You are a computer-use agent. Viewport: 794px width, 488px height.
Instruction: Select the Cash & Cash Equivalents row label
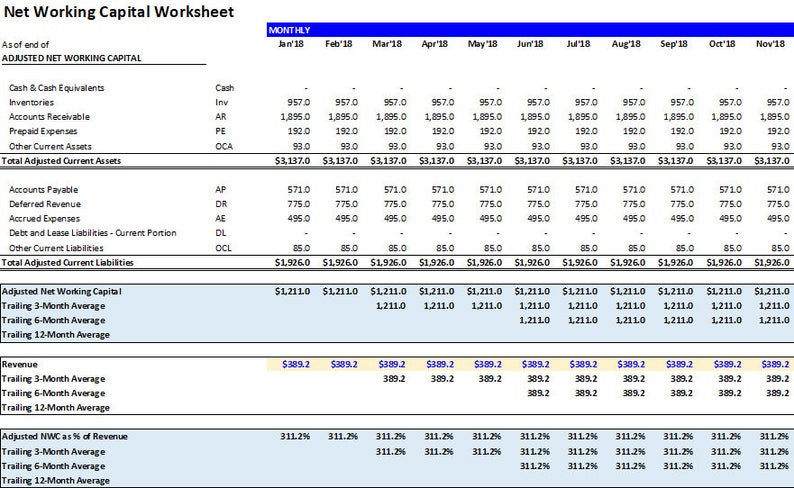coord(56,88)
